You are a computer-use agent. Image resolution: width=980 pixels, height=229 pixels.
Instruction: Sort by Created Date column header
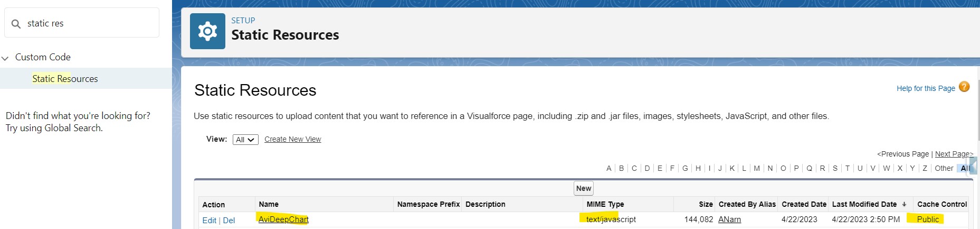tap(804, 204)
